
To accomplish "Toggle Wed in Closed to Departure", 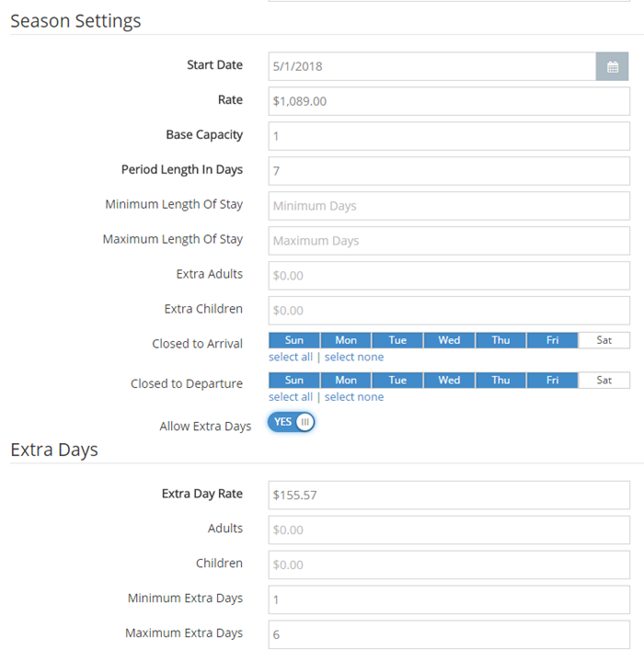I will (x=449, y=381).
